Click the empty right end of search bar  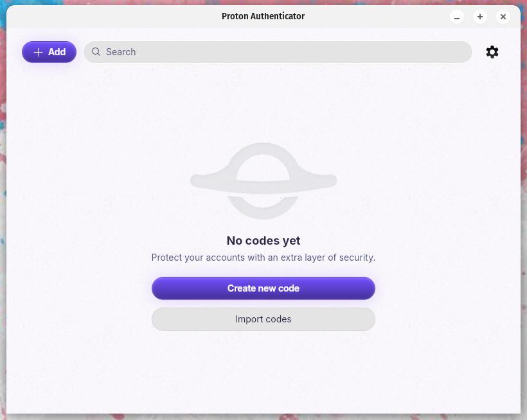coord(437,52)
